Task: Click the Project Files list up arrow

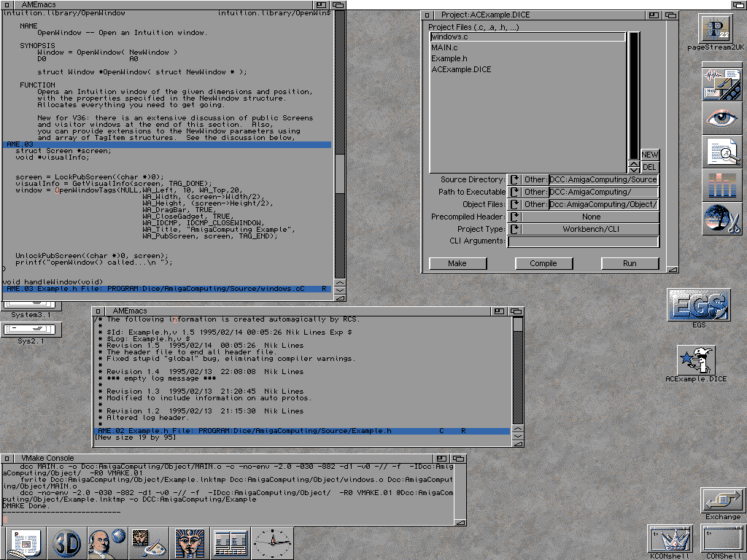Action: 634,164
